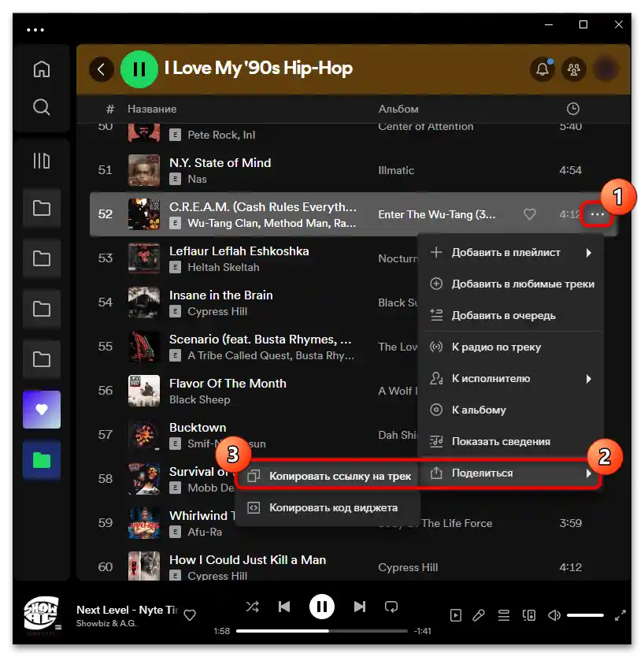This screenshot has width=644, height=657.
Task: Open the play queue icon
Action: [504, 615]
